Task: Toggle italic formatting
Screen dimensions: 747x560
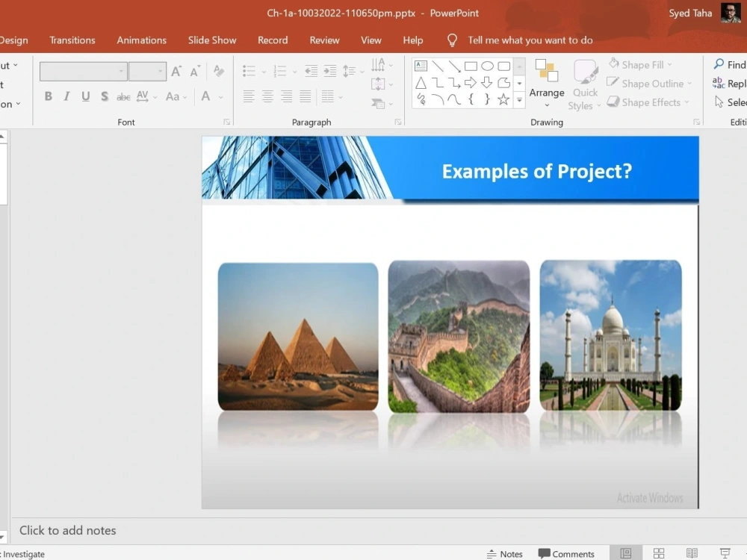Action: (x=66, y=96)
